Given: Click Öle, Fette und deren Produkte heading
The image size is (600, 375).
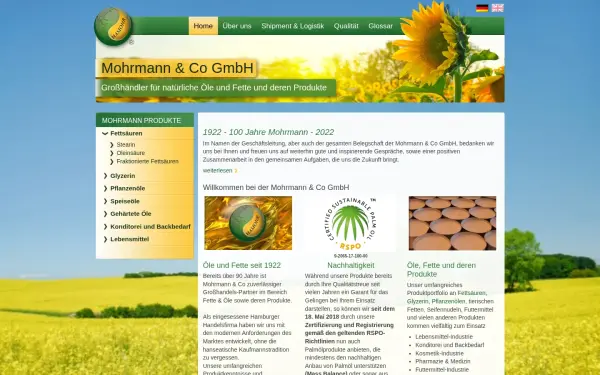Looking at the screenshot, I should click(441, 270).
